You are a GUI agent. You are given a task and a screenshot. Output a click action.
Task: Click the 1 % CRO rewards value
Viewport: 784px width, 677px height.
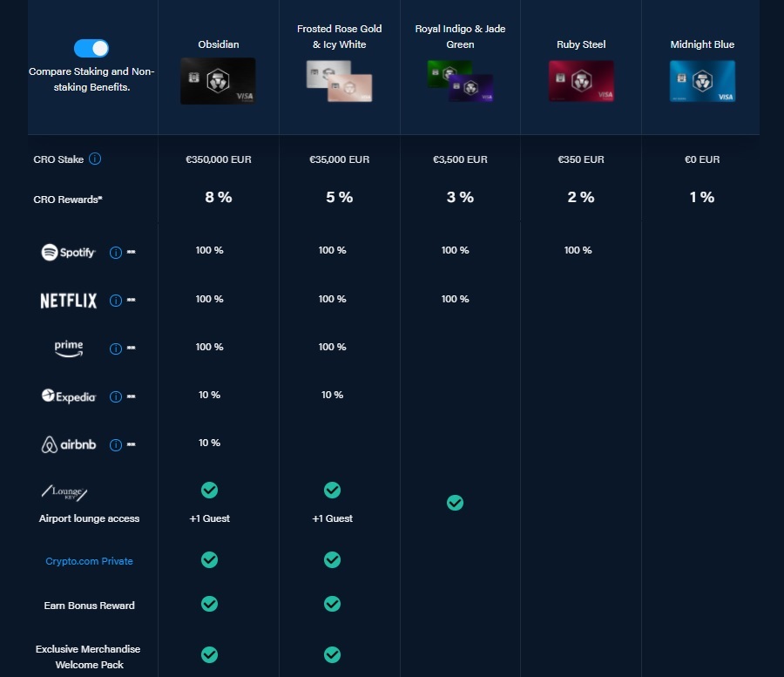point(702,197)
